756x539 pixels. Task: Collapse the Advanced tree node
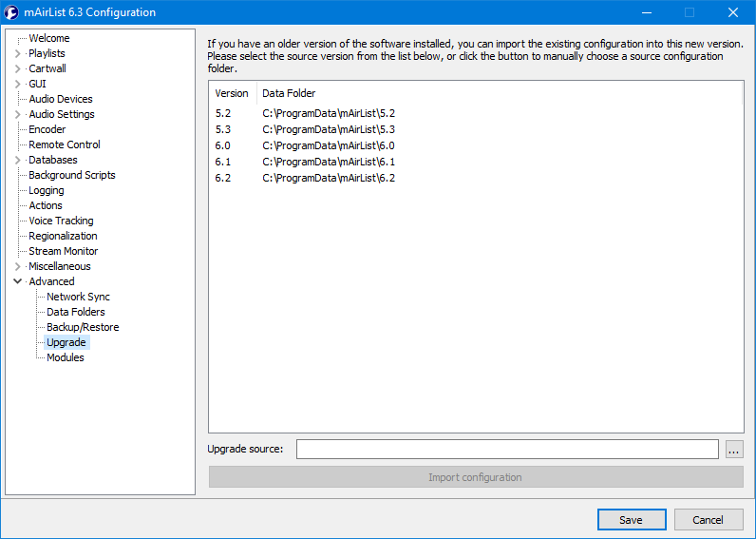pos(18,281)
